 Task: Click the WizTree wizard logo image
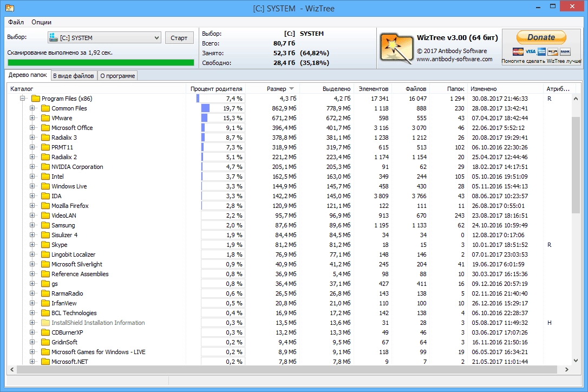tap(396, 48)
